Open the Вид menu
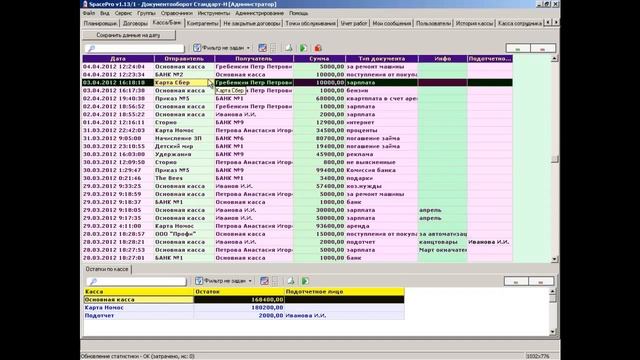 coord(104,13)
